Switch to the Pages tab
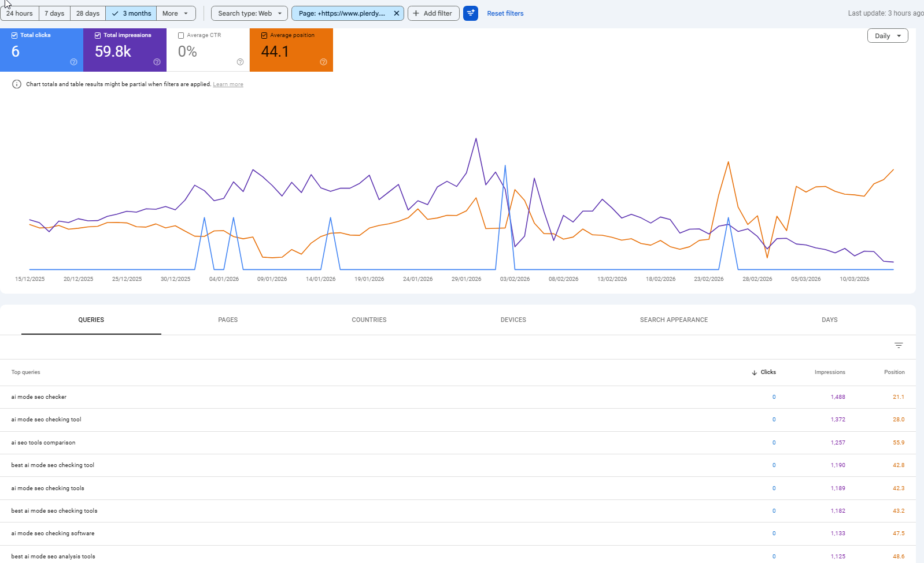Screen dimensions: 924x563 pyautogui.click(x=228, y=320)
